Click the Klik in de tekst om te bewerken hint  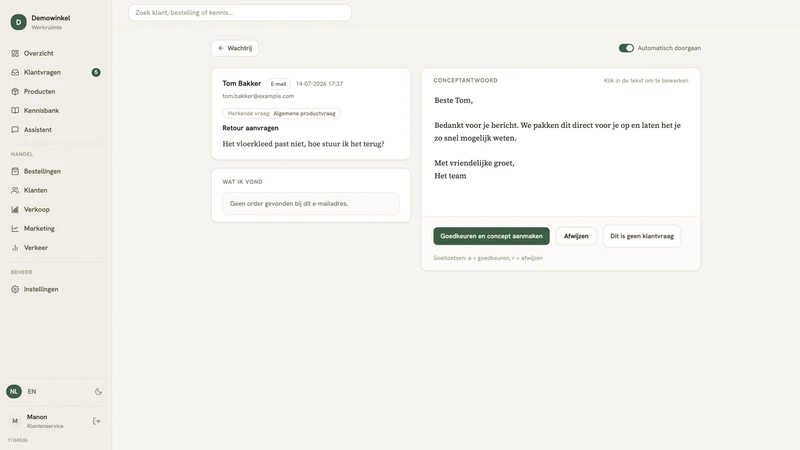pos(646,81)
